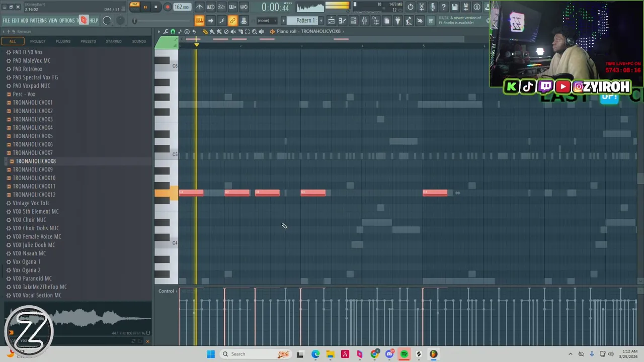644x362 pixels.
Task: Click the one-click audio recording microphone icon
Action: (x=433, y=7)
